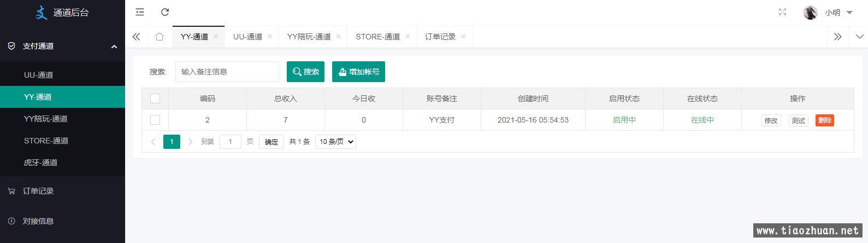The height and width of the screenshot is (243, 868).
Task: Click the red 删除 button
Action: pyautogui.click(x=824, y=120)
